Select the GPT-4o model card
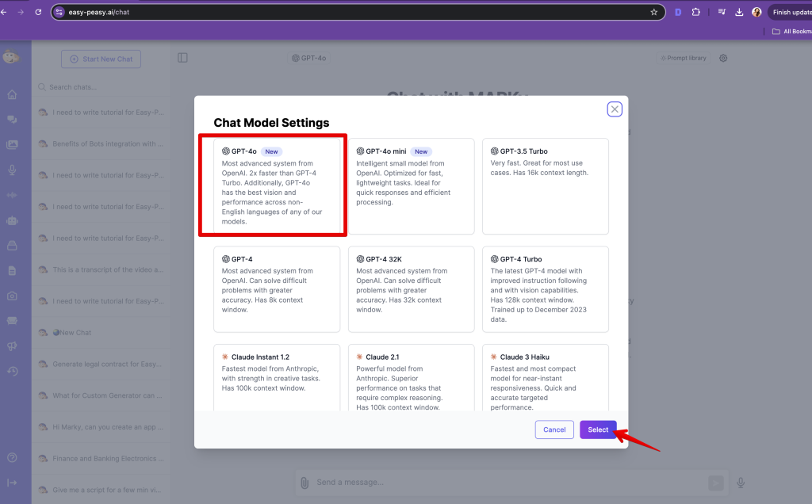 (x=272, y=187)
